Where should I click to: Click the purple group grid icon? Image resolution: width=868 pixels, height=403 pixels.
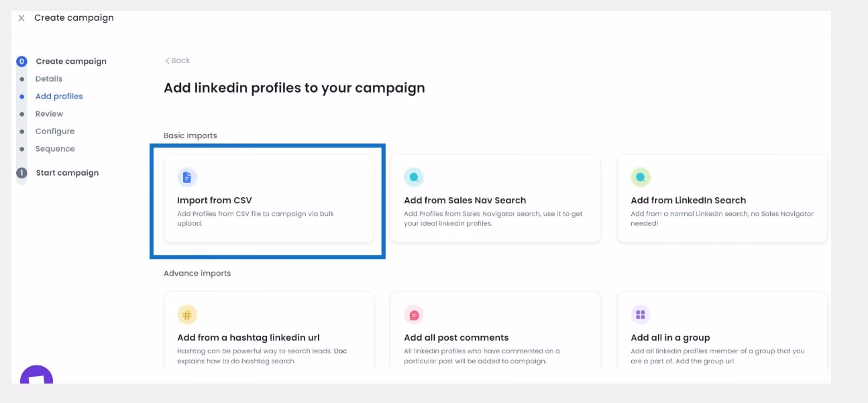(641, 315)
